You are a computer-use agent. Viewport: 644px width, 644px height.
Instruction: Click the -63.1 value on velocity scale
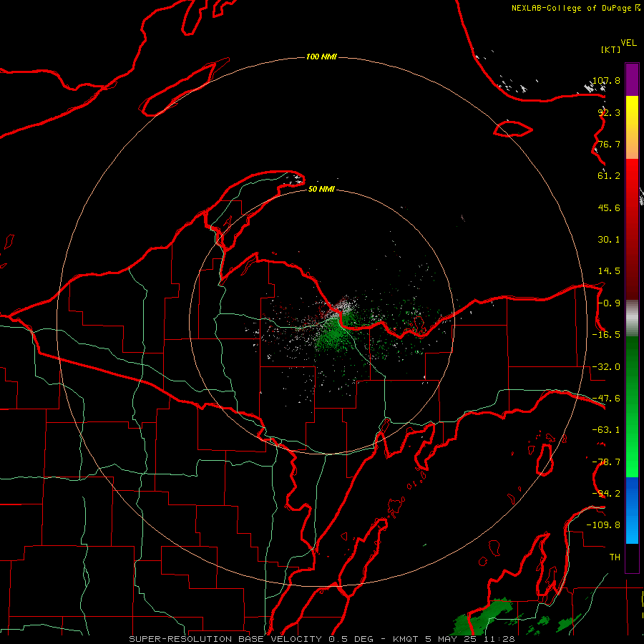point(606,430)
